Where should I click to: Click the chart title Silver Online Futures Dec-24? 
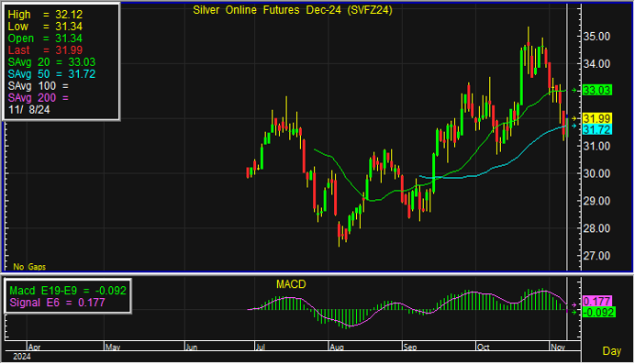(293, 10)
